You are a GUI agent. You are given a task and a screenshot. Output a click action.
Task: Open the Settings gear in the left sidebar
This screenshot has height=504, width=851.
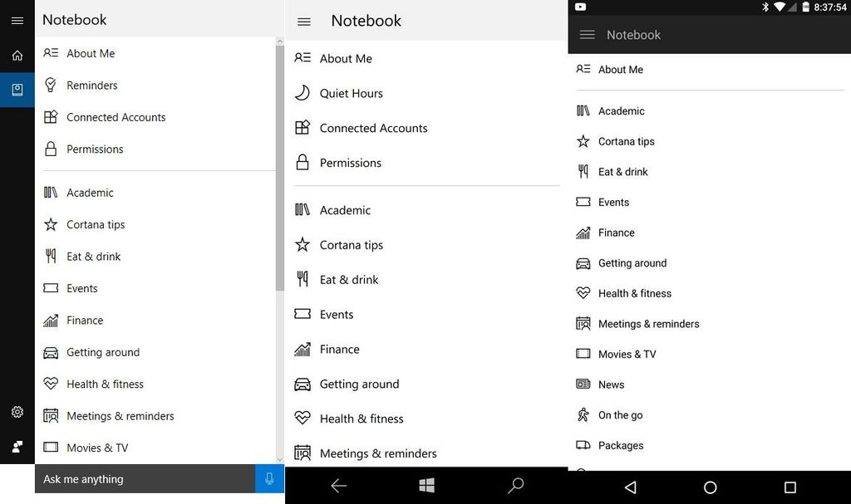click(17, 412)
